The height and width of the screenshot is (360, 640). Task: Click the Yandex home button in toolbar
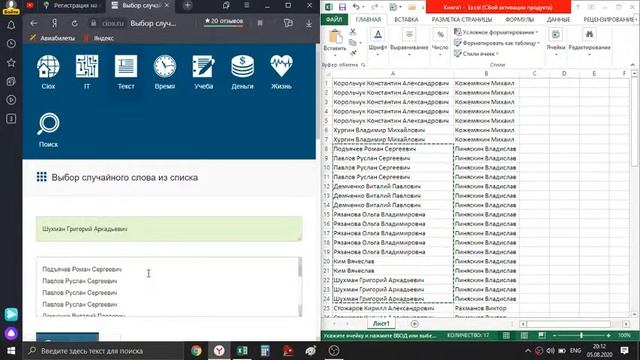[x=54, y=23]
